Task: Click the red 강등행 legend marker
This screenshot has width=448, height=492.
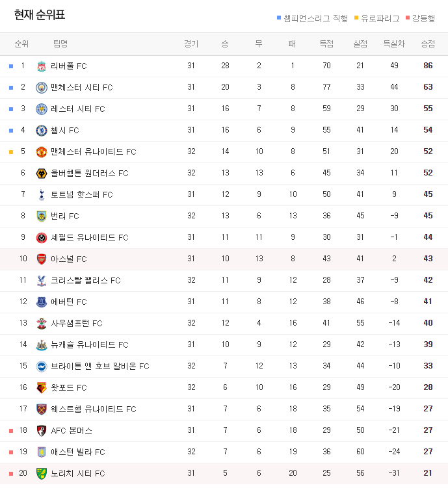Action: pyautogui.click(x=408, y=18)
